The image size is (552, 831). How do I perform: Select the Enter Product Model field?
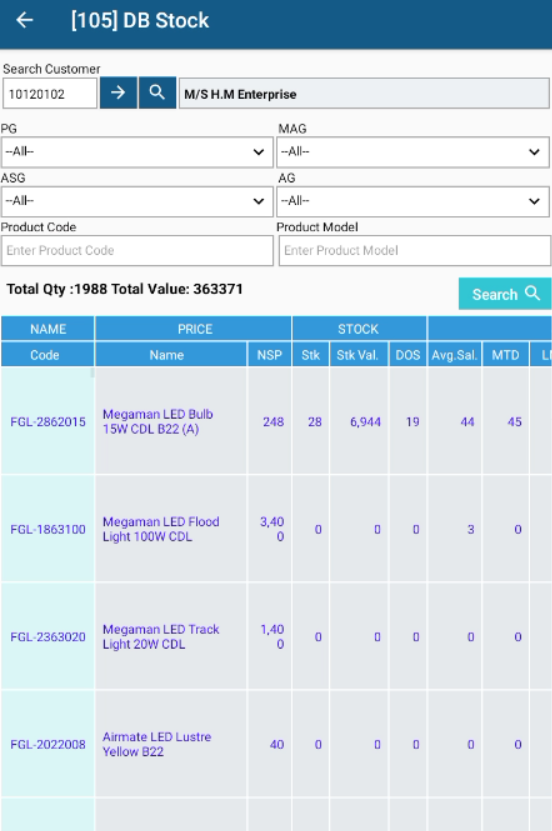point(415,251)
